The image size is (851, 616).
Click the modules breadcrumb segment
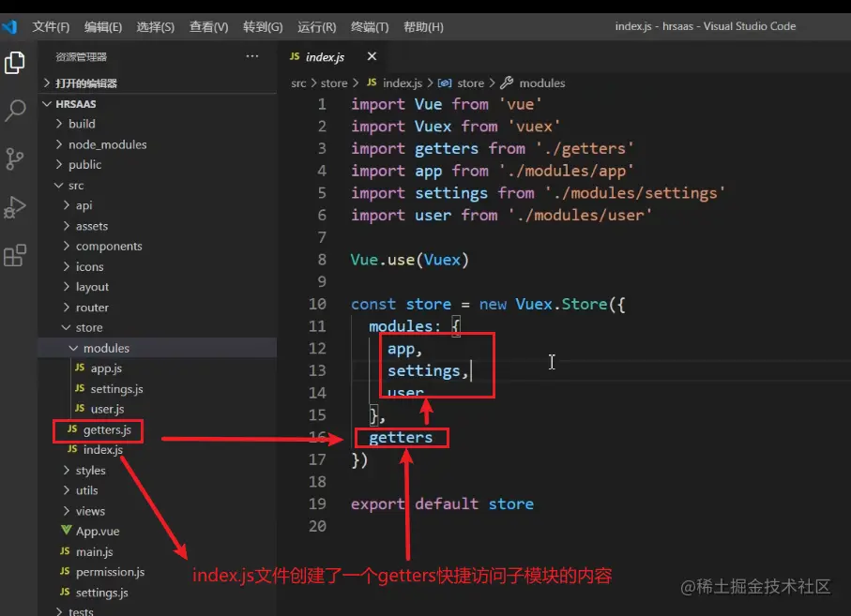[x=541, y=83]
